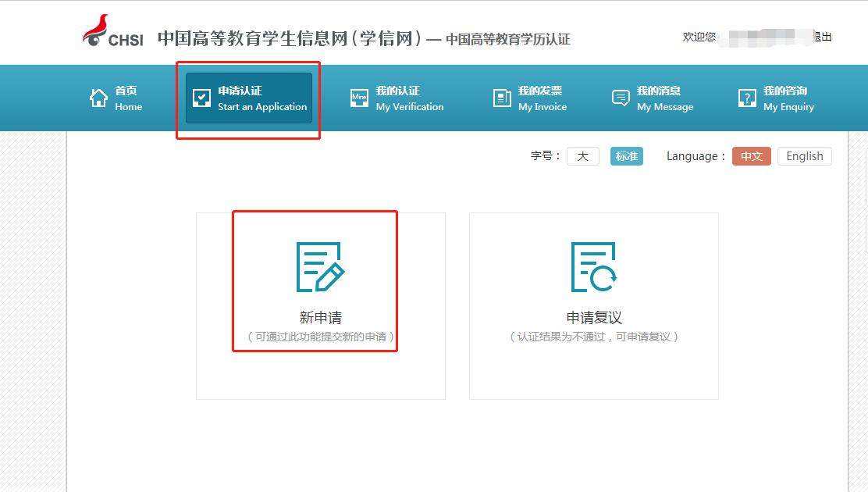Click the My Invoice document icon

tap(500, 98)
